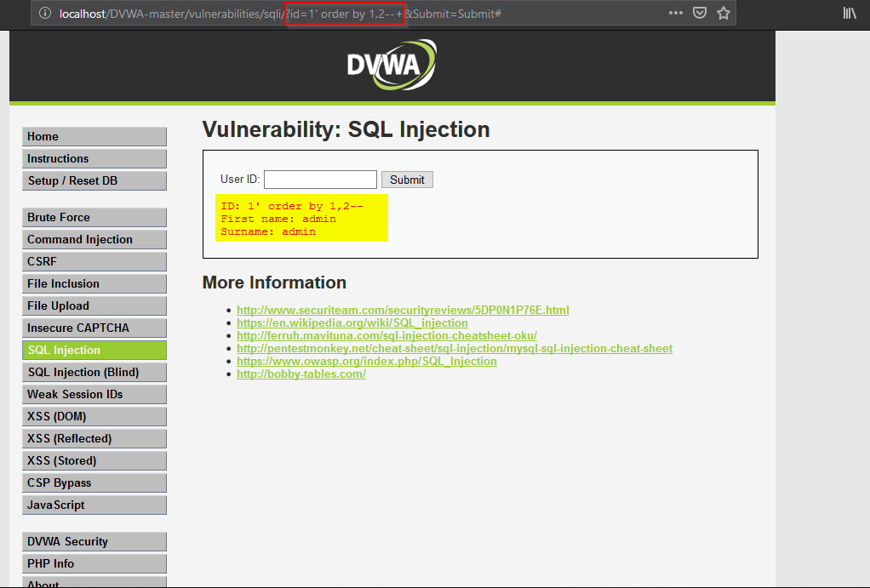Go to Home in sidebar
This screenshot has height=588, width=870.
[94, 136]
